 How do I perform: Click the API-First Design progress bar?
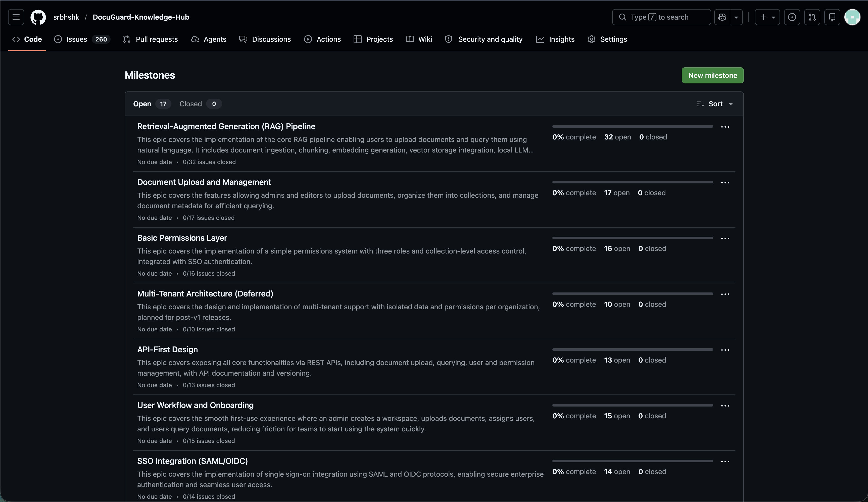pos(632,349)
